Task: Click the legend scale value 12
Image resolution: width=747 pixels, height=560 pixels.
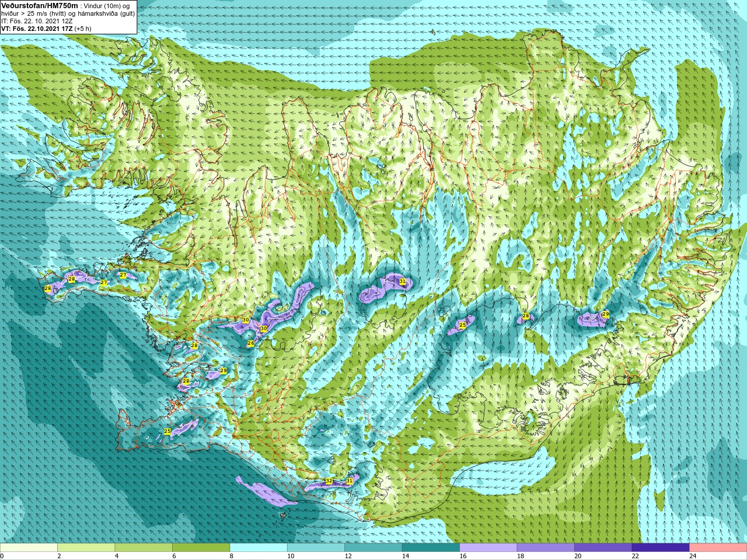Action: [x=348, y=556]
